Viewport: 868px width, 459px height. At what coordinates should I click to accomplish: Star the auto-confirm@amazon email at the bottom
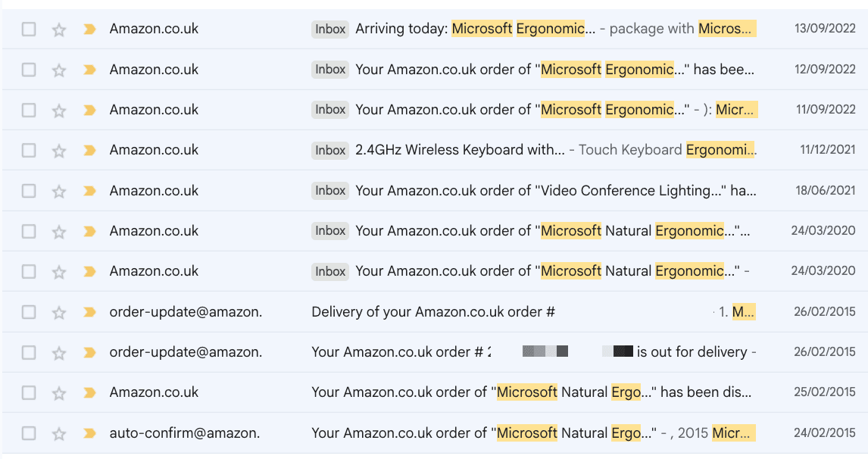point(58,432)
